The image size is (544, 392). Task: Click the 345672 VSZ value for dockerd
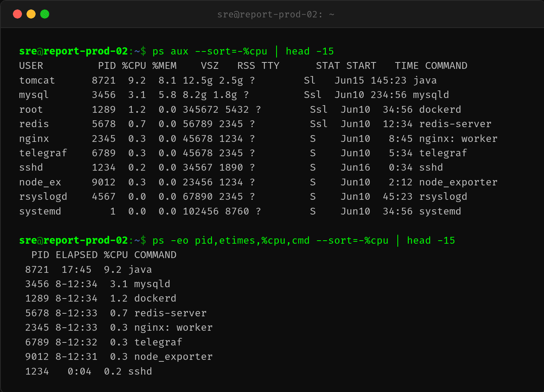point(201,109)
